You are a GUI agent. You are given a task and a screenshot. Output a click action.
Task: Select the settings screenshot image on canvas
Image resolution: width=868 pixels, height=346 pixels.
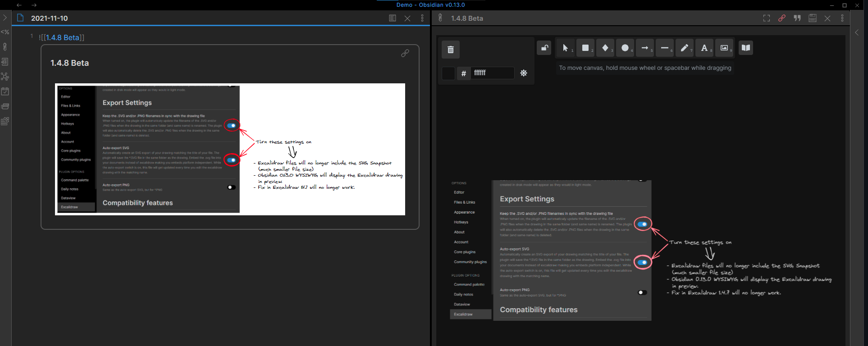[551, 250]
